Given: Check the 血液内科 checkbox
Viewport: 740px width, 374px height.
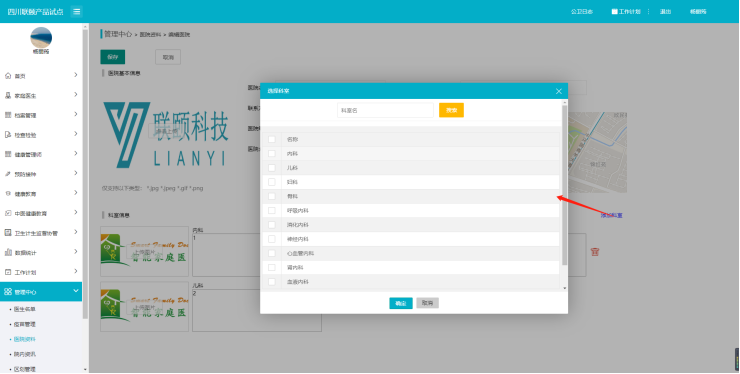Looking at the screenshot, I should (x=272, y=281).
